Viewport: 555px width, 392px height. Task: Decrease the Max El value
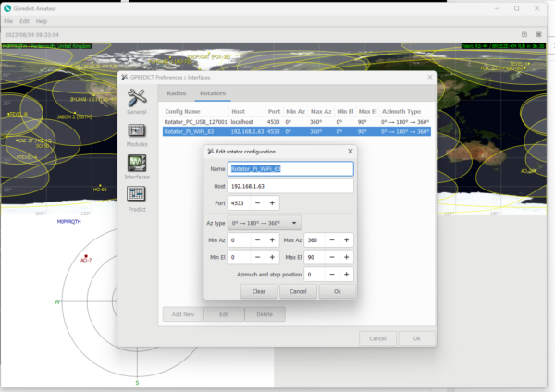tap(332, 257)
